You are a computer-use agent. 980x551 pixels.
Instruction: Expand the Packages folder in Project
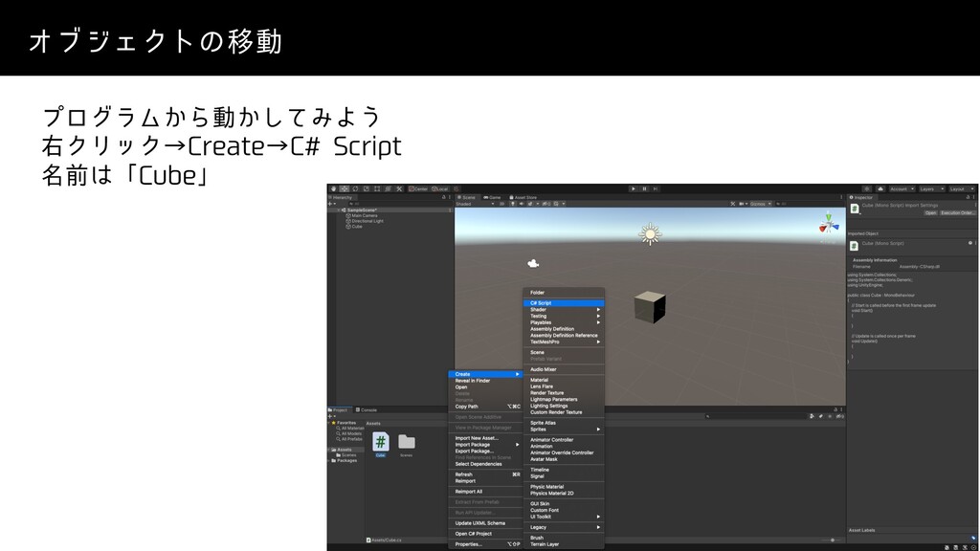coord(330,460)
